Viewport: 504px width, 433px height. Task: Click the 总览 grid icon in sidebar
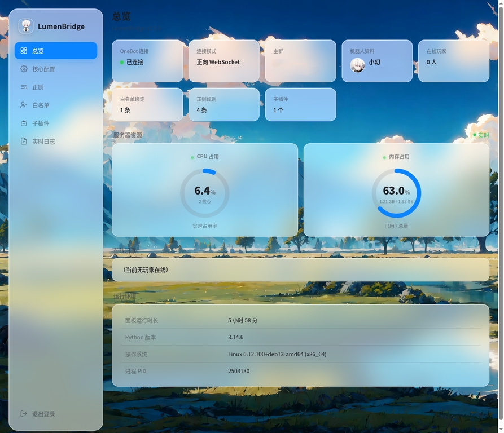24,51
